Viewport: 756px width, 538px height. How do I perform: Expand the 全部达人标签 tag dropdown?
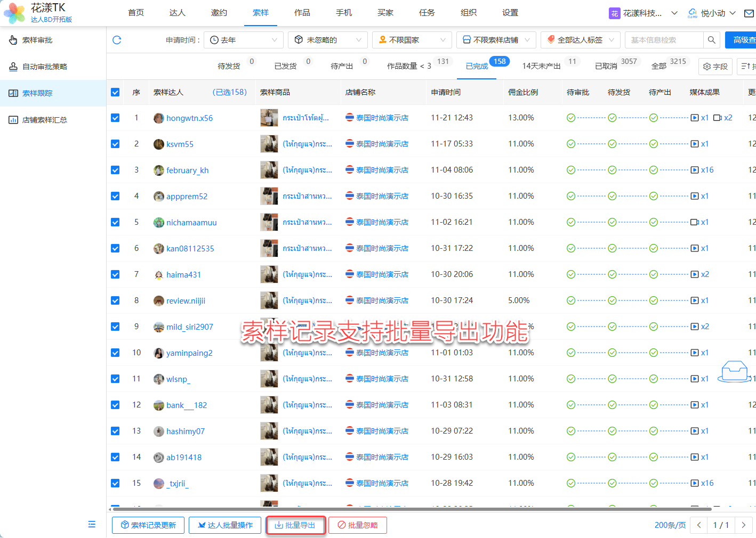580,40
